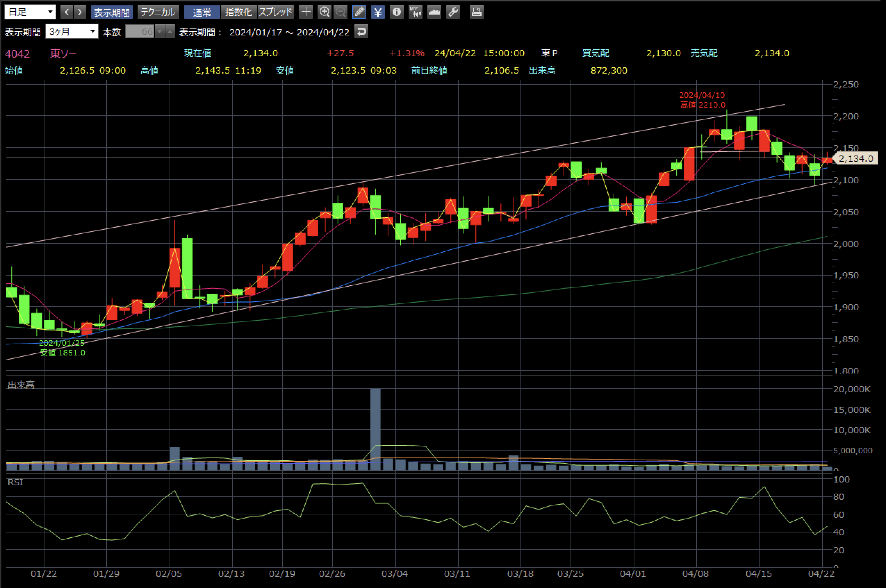Toggle the pencil drawing tool

(359, 12)
